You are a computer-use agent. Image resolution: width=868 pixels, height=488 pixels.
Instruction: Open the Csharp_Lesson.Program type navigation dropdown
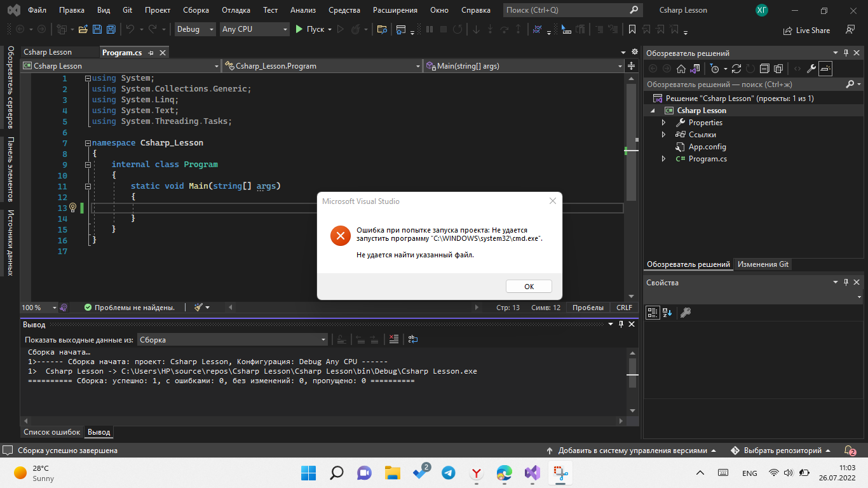click(x=322, y=65)
